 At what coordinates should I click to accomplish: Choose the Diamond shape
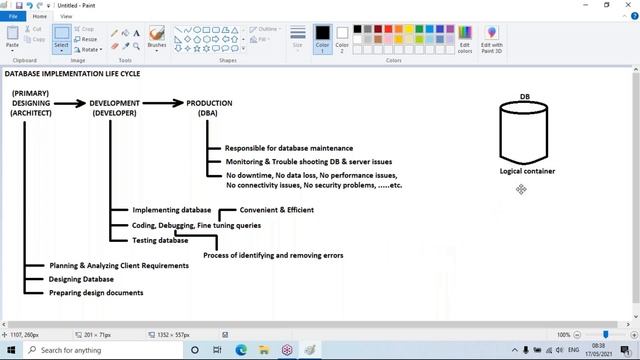[187, 40]
